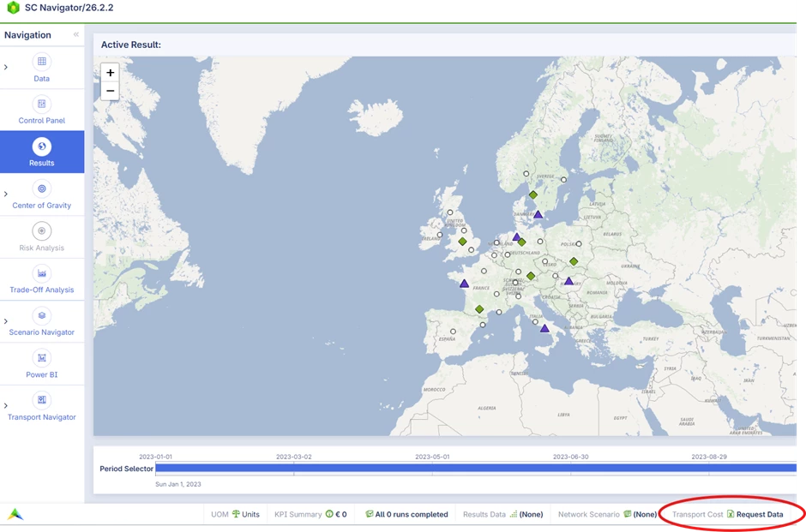Click the green diamond marker in Sweden
The height and width of the screenshot is (532, 806).
pos(533,195)
